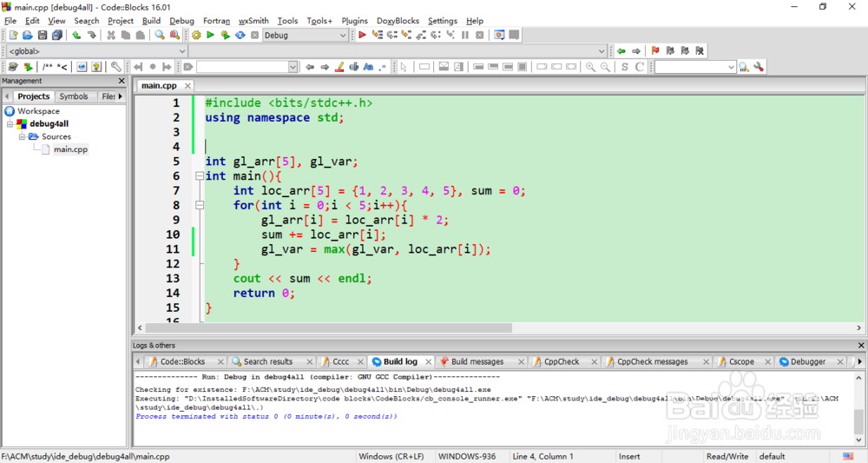Click the DoxyBlocks wrench preferences icon

pos(115,67)
